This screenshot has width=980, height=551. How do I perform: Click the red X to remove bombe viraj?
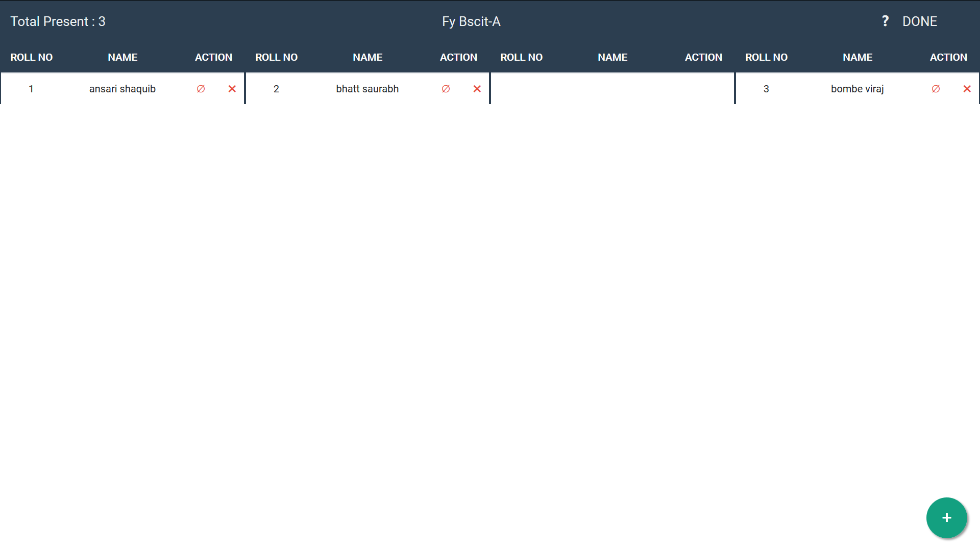tap(967, 88)
